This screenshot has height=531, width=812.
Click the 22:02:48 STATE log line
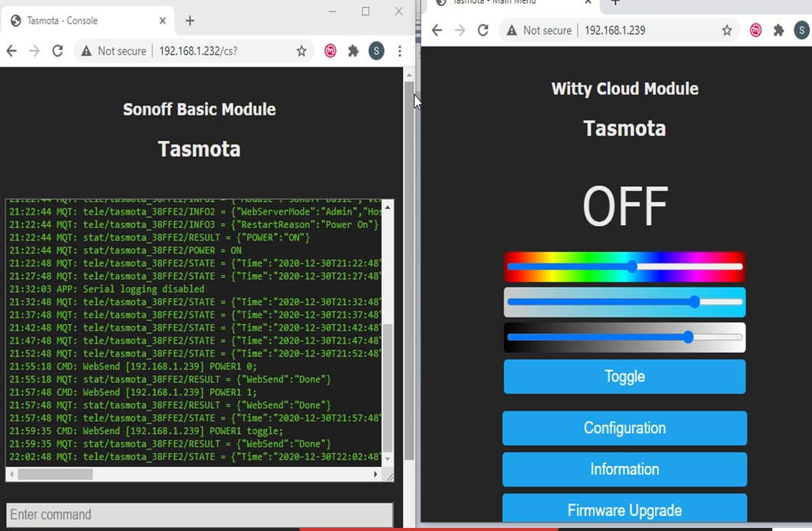tap(195, 457)
